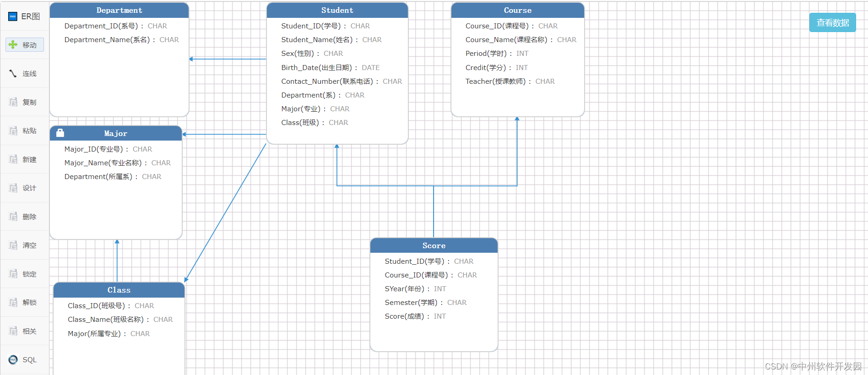Click the Department_ID(系号) field

pos(116,26)
